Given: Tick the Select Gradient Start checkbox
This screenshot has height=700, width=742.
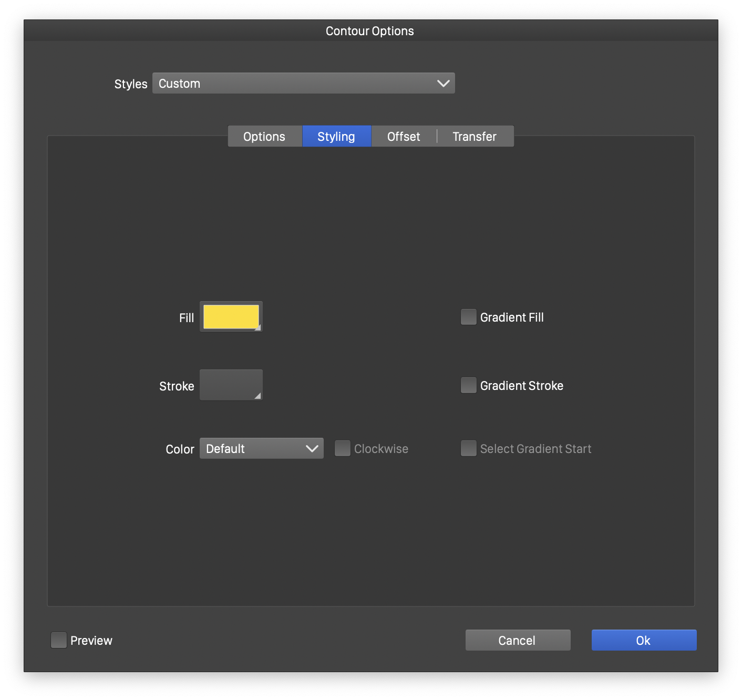Looking at the screenshot, I should click(x=468, y=449).
